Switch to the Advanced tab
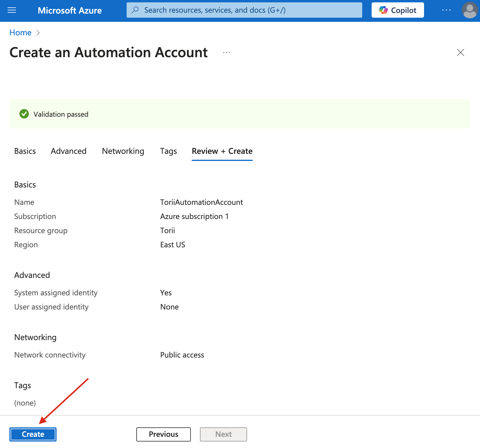The height and width of the screenshot is (448, 480). pyautogui.click(x=69, y=151)
